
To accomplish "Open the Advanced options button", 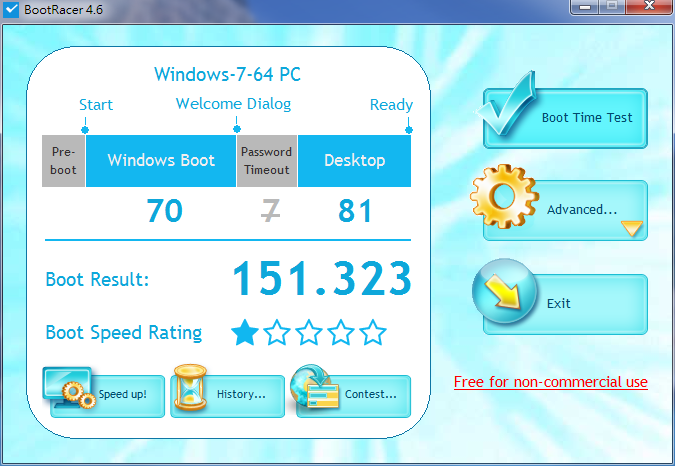I will [x=565, y=210].
